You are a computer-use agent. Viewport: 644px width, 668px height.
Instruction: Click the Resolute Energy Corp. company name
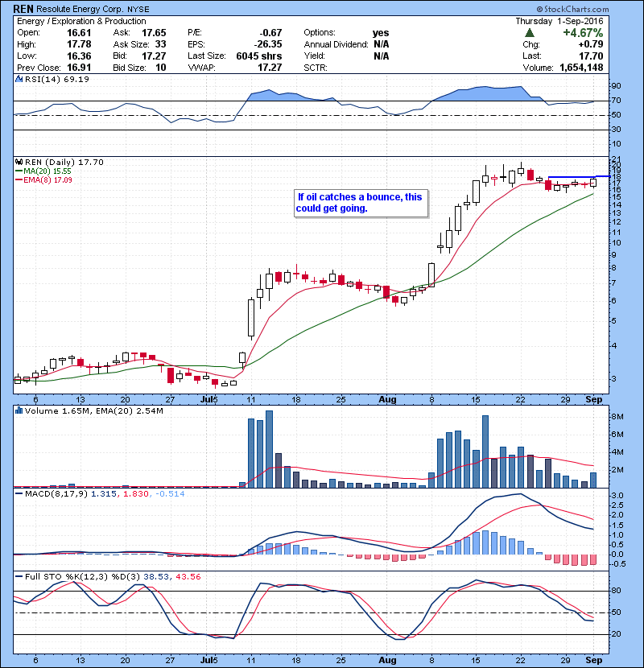80,9
